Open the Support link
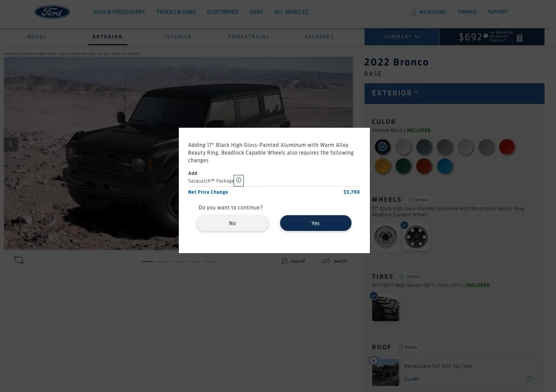Viewport: 556px width, 392px height. (498, 12)
